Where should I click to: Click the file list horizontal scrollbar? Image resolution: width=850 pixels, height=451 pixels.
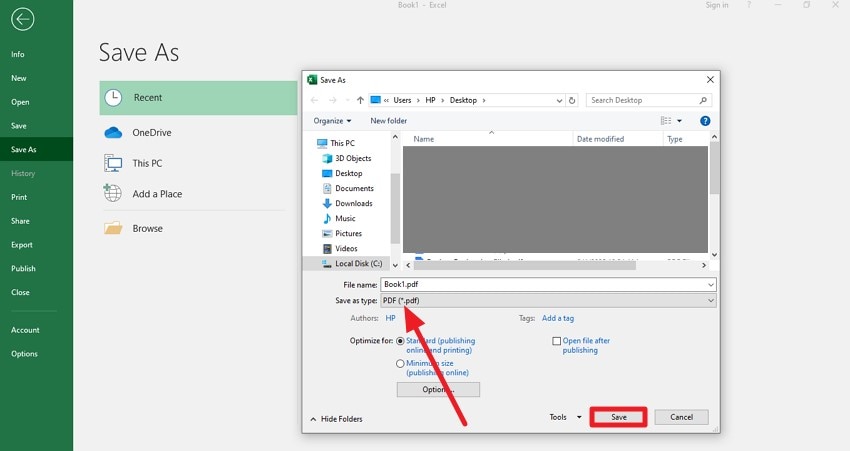[x=525, y=266]
